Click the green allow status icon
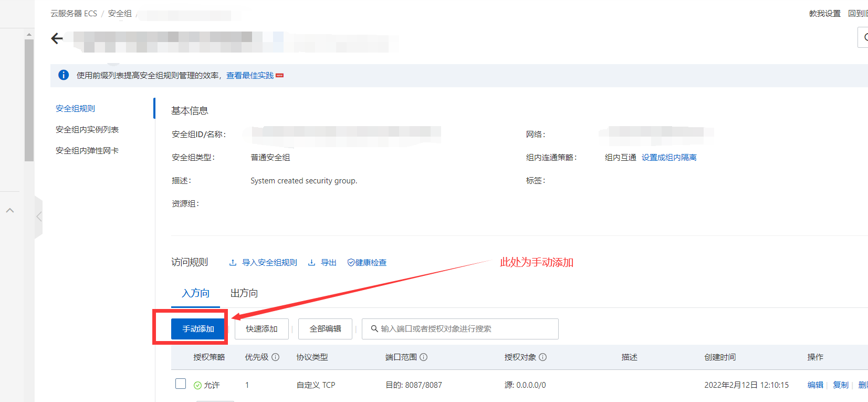 coord(197,386)
